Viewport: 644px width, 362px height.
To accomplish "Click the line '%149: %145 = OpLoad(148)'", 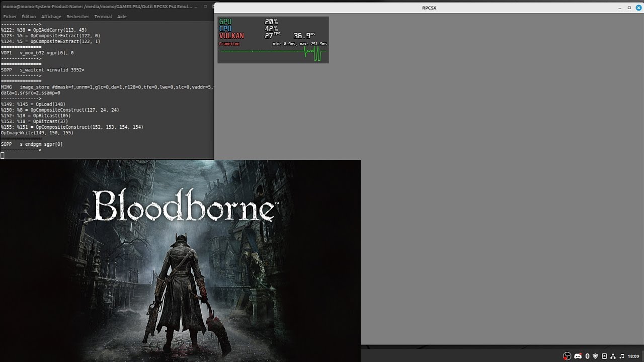I will pos(33,104).
